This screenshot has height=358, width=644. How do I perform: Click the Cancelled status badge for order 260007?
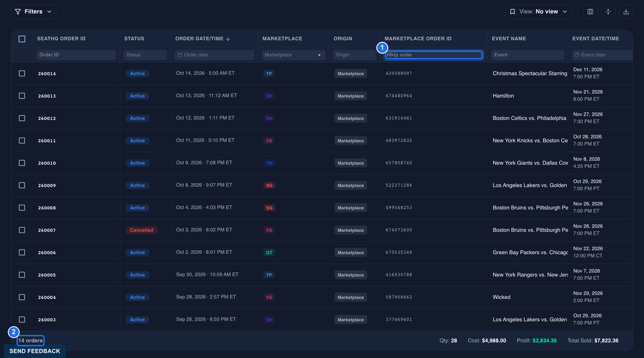tap(141, 230)
